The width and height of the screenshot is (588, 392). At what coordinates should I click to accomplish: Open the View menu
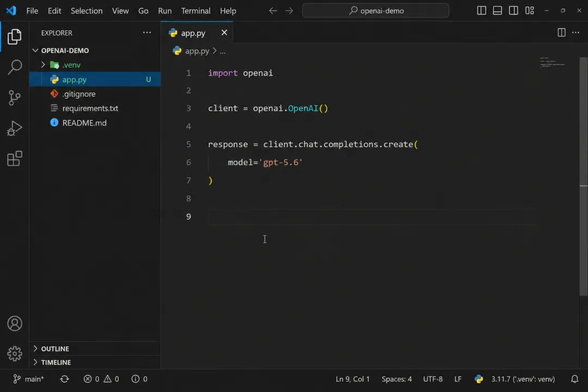(x=120, y=10)
